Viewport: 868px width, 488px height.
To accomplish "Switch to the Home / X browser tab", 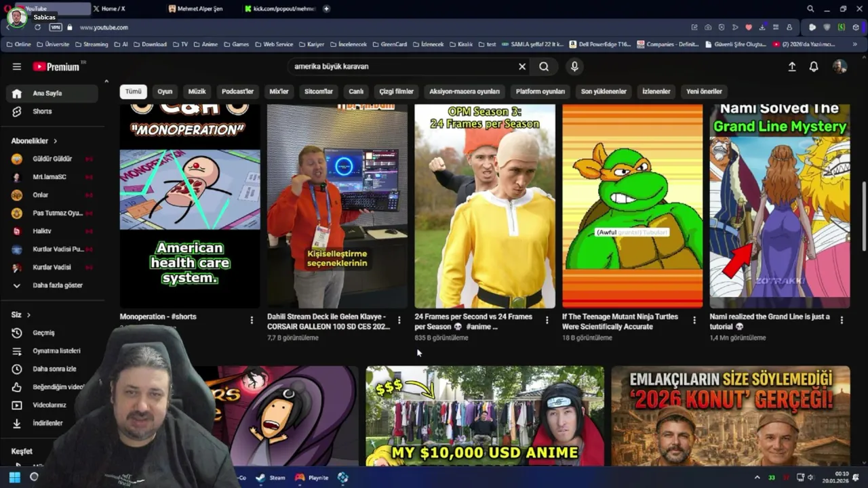I will (127, 9).
